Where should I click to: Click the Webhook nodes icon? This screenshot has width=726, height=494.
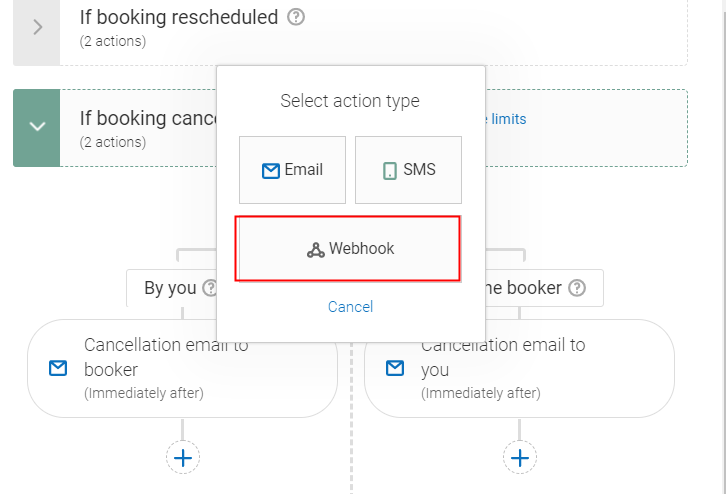(x=316, y=250)
